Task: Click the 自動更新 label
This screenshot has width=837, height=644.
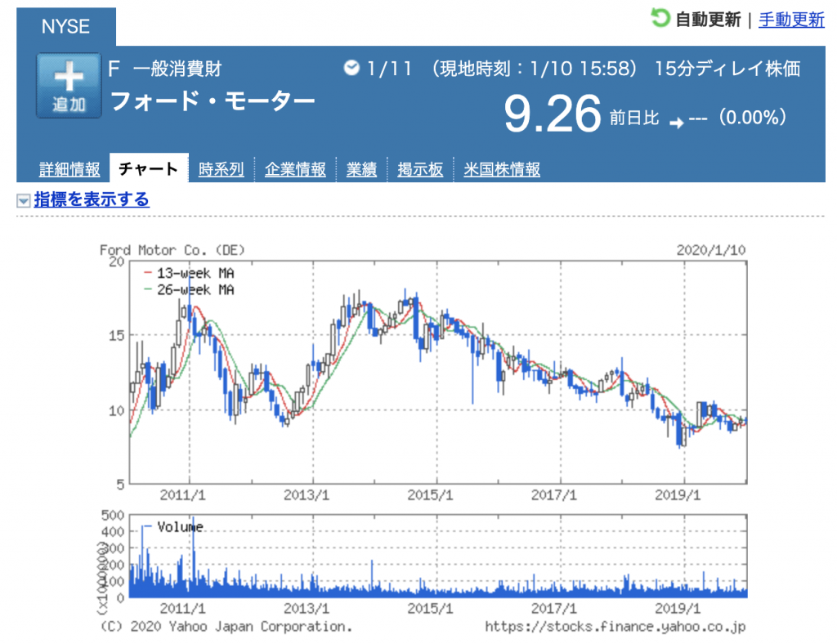Action: tap(708, 20)
